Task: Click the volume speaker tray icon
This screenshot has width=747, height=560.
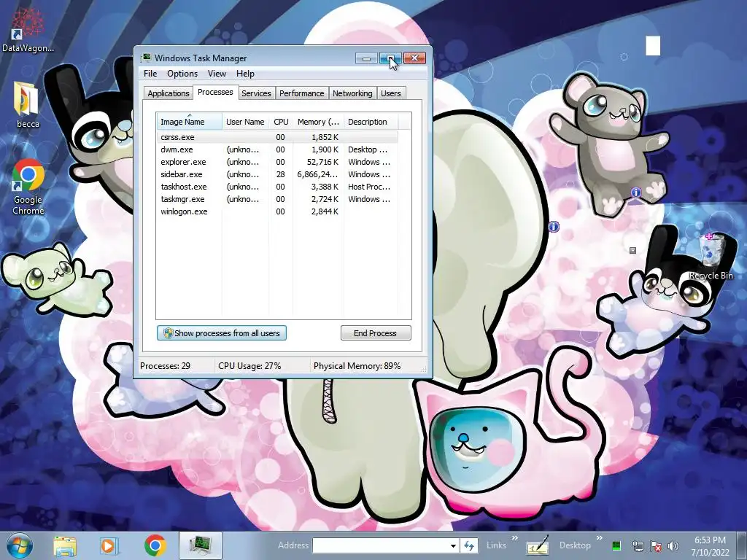Action: (x=673, y=545)
